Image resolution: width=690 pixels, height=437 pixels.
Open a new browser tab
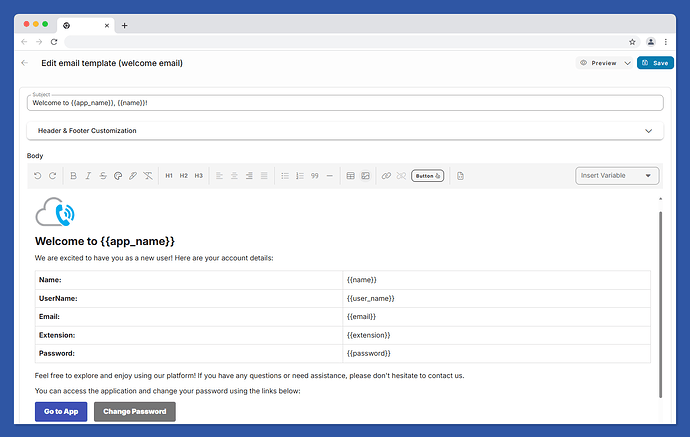[x=125, y=26]
